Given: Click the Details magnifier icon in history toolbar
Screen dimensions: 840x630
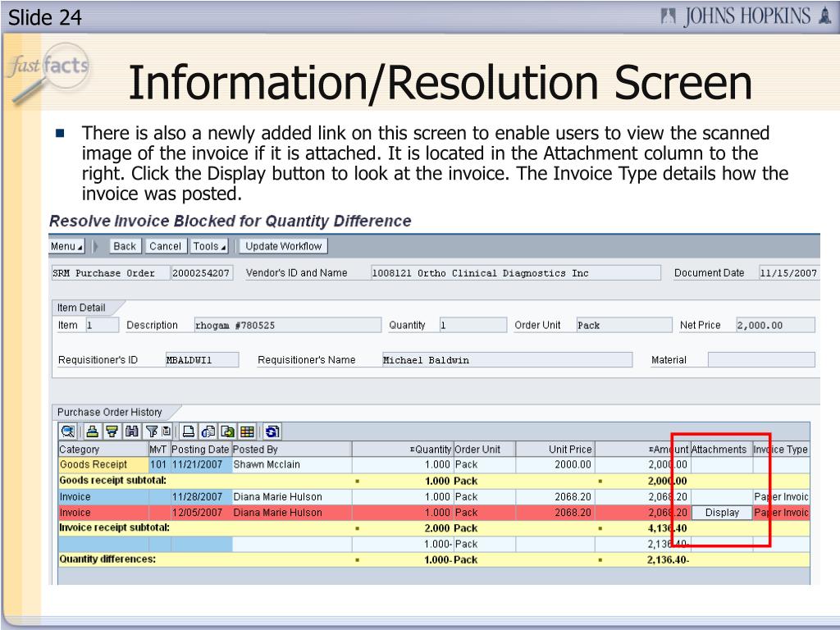Looking at the screenshot, I should point(68,431).
